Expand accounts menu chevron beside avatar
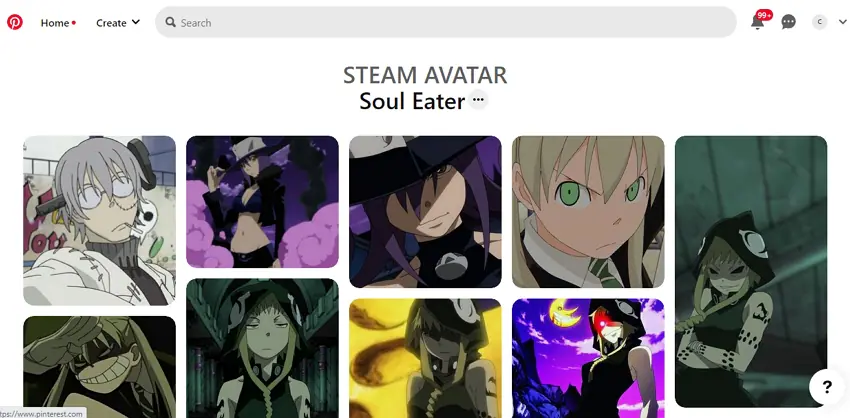850x418 pixels. (x=842, y=22)
